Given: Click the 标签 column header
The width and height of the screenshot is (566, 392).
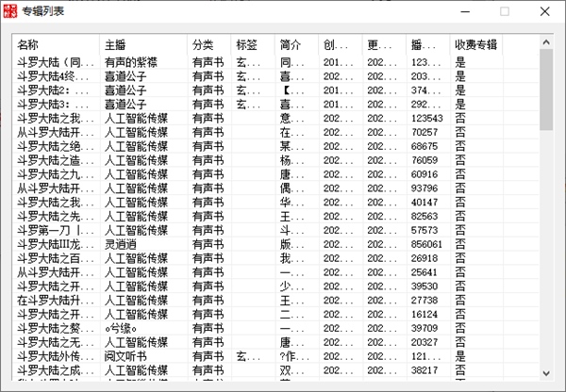Looking at the screenshot, I should click(252, 44).
